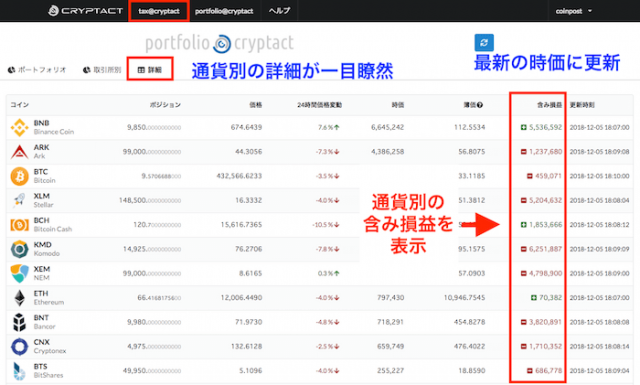Image resolution: width=640 pixels, height=385 pixels.
Task: Select the ARK market value 4,386,258
Action: [387, 151]
